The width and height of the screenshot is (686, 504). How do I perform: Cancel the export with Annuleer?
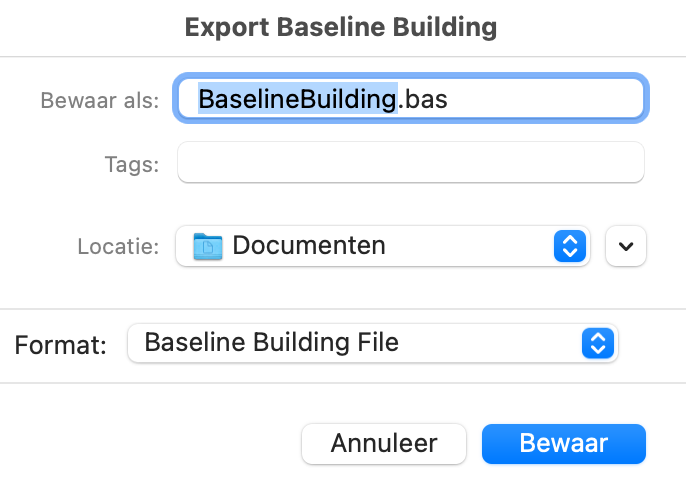click(x=384, y=444)
